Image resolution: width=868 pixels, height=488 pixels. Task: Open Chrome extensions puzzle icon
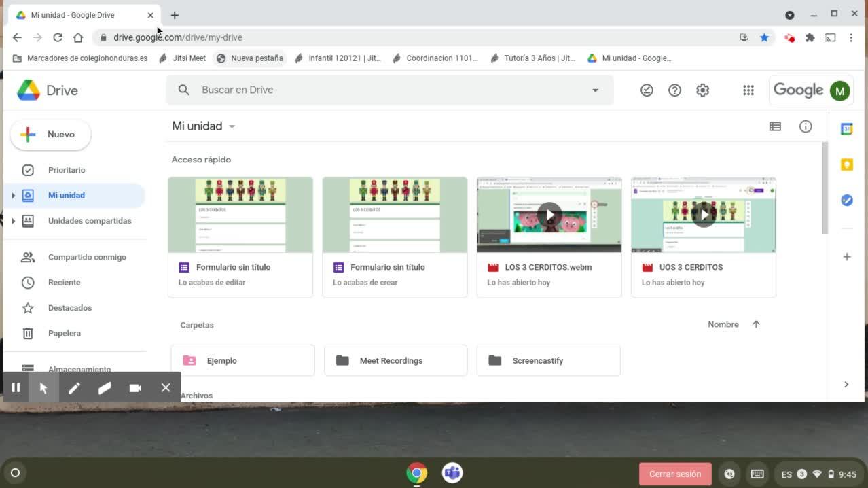click(810, 37)
